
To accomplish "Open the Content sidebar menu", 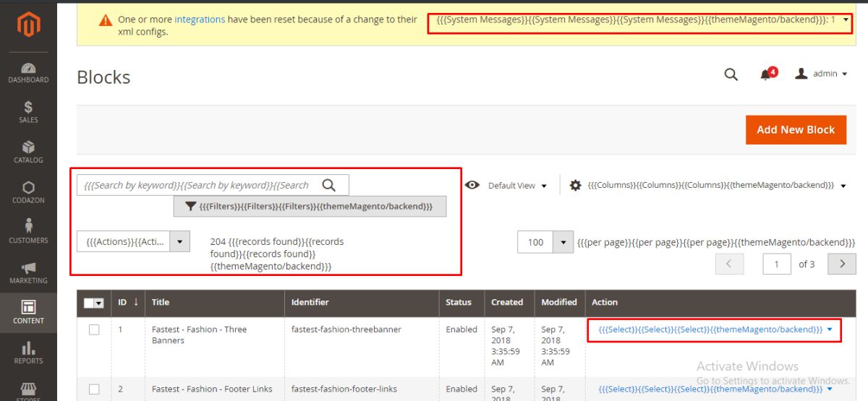I will 28,313.
